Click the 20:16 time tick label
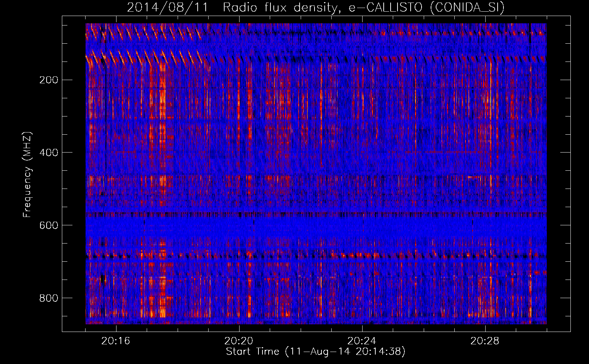This screenshot has width=589, height=364. click(116, 341)
